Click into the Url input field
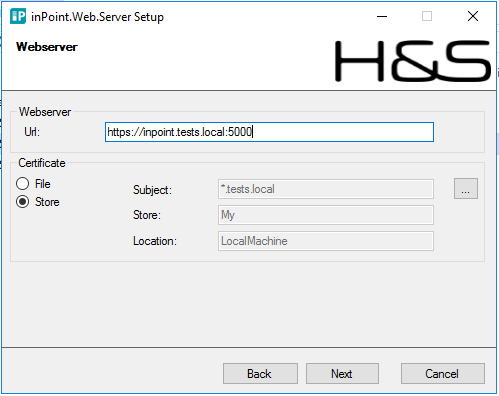 click(269, 132)
